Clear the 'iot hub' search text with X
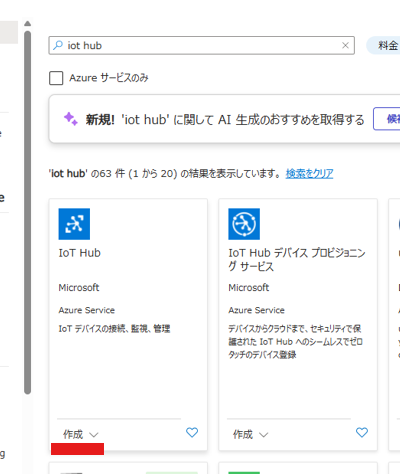This screenshot has height=476, width=400. 345,45
